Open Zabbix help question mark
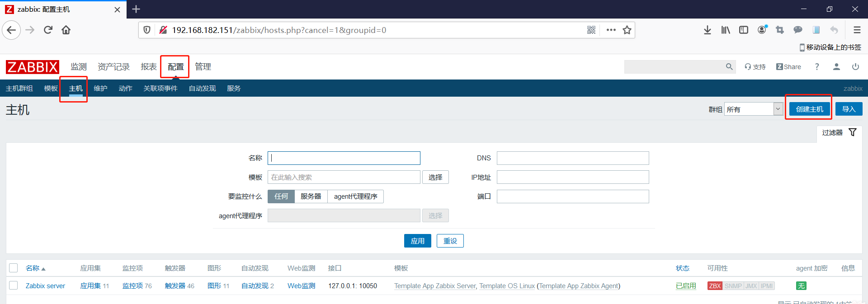The height and width of the screenshot is (304, 868). click(817, 67)
